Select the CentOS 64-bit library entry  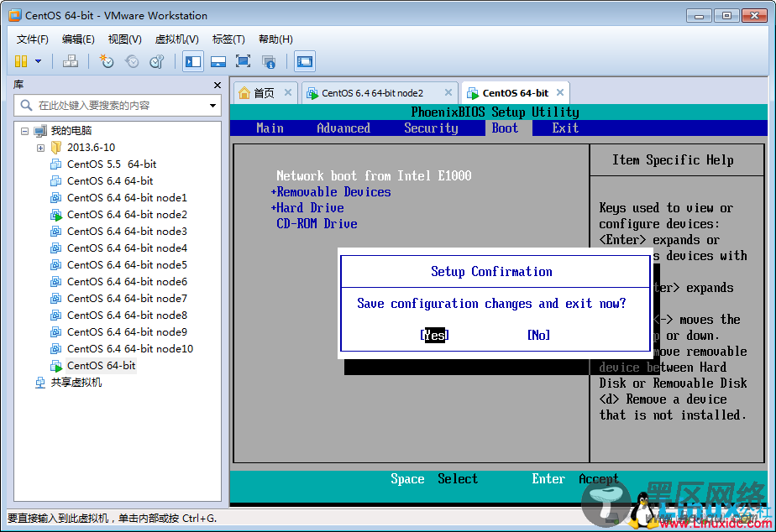coord(101,366)
